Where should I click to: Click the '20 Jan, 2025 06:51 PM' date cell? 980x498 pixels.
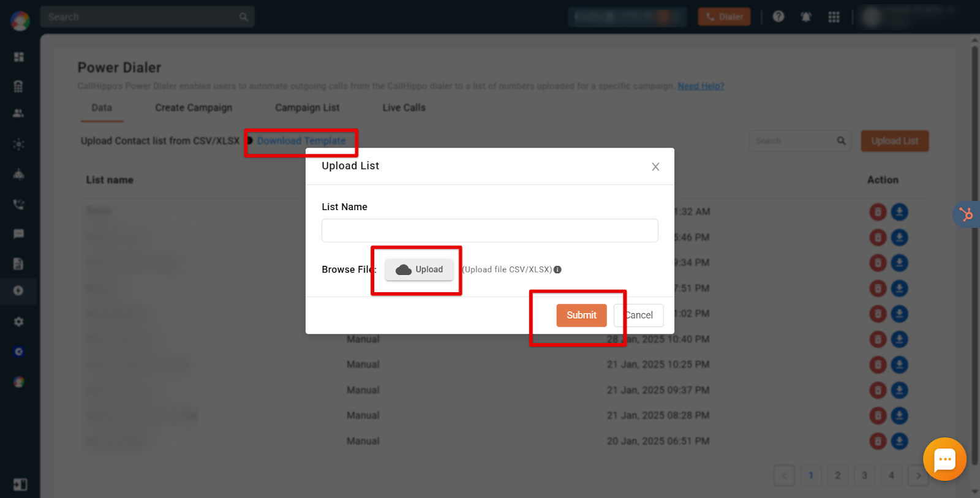coord(658,441)
